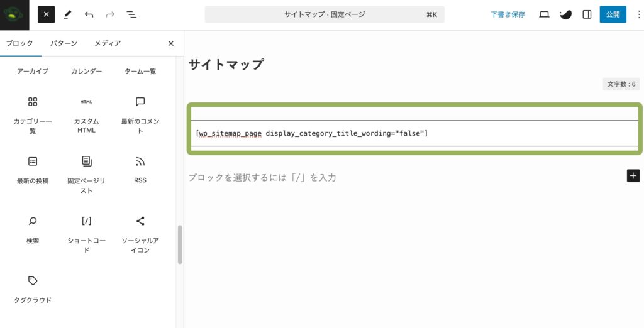Click 下書き保存 to save draft

point(508,15)
